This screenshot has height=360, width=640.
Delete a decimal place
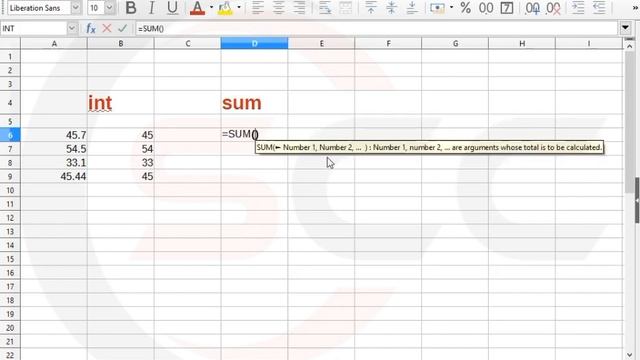(x=553, y=8)
